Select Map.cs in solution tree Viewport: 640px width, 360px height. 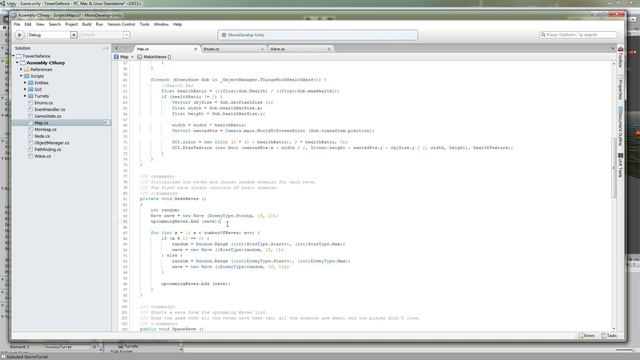tap(61, 123)
